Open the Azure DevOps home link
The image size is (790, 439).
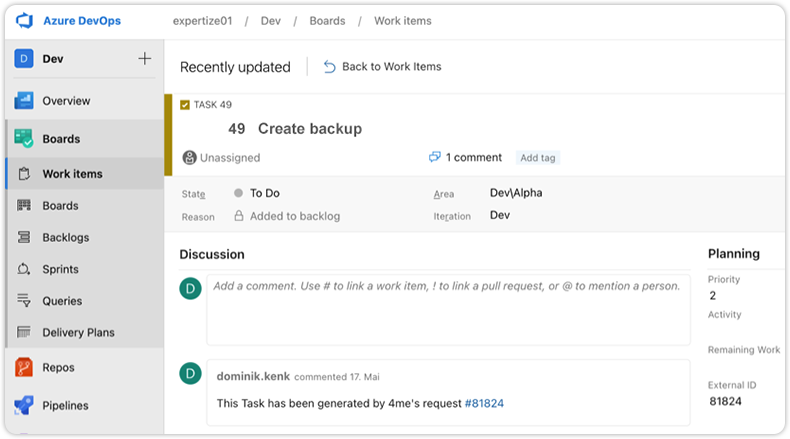(82, 21)
